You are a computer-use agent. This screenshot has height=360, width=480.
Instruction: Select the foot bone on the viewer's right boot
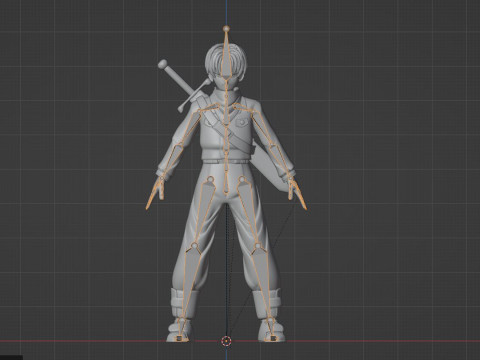pyautogui.click(x=272, y=330)
